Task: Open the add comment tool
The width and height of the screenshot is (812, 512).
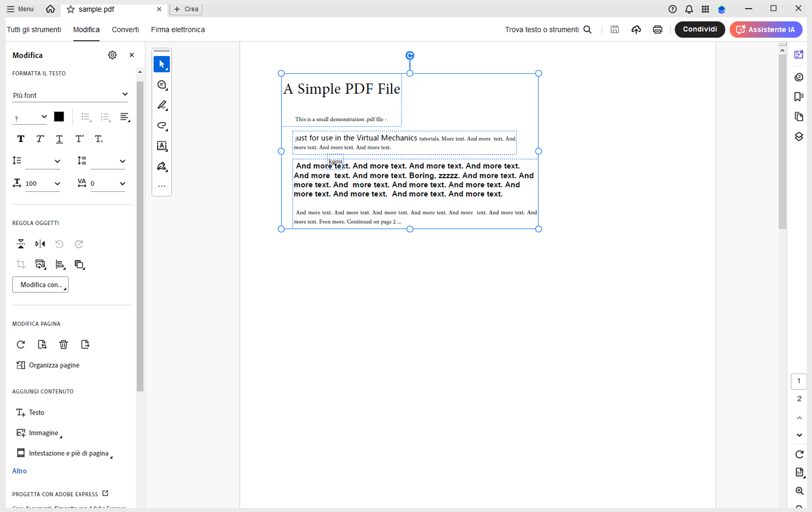Action: [x=162, y=85]
